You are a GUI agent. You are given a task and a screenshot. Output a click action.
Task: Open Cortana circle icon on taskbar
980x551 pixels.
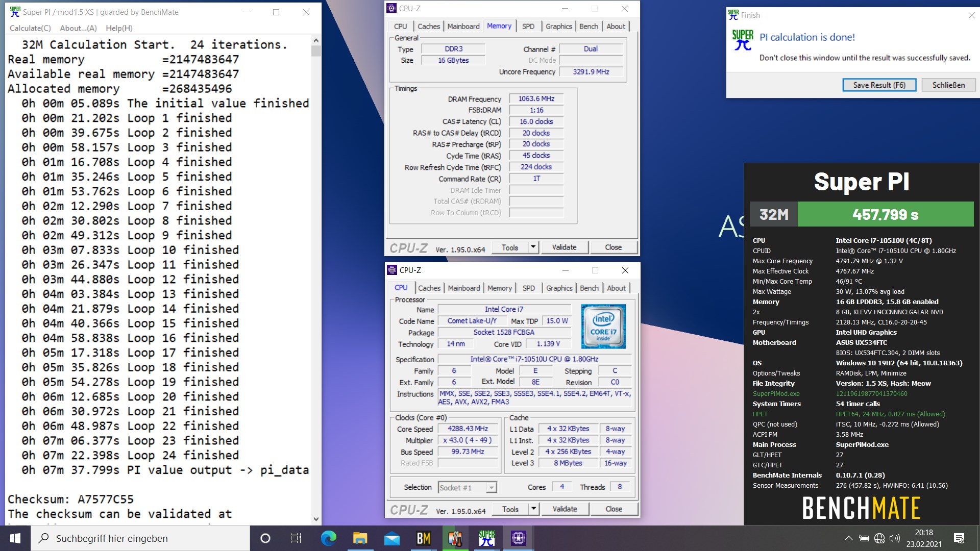click(265, 538)
